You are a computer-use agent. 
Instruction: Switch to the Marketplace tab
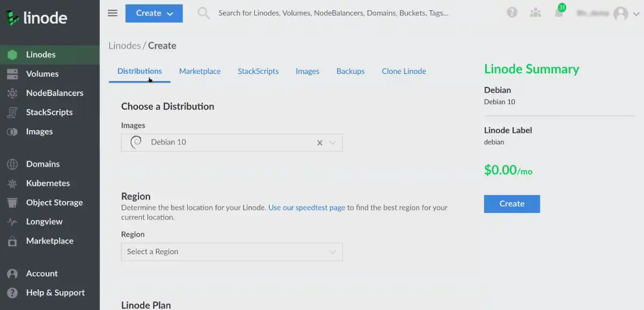pyautogui.click(x=200, y=71)
